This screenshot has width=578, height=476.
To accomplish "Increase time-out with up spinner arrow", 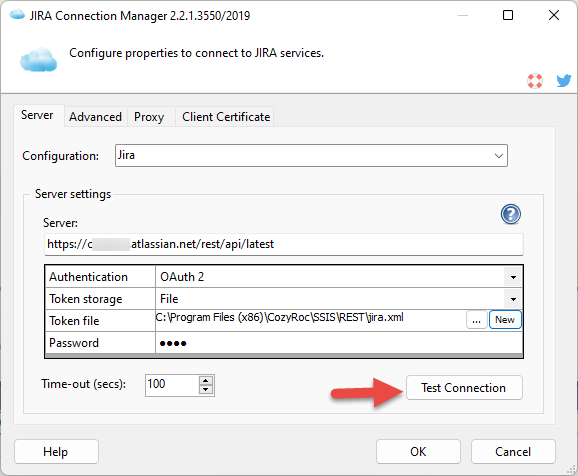I will [x=206, y=381].
